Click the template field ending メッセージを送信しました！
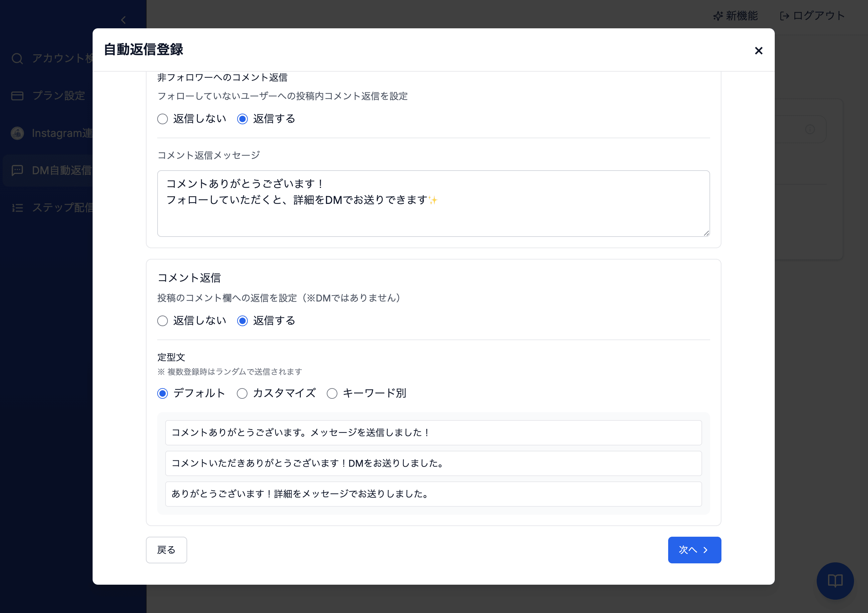The height and width of the screenshot is (613, 868). (434, 433)
